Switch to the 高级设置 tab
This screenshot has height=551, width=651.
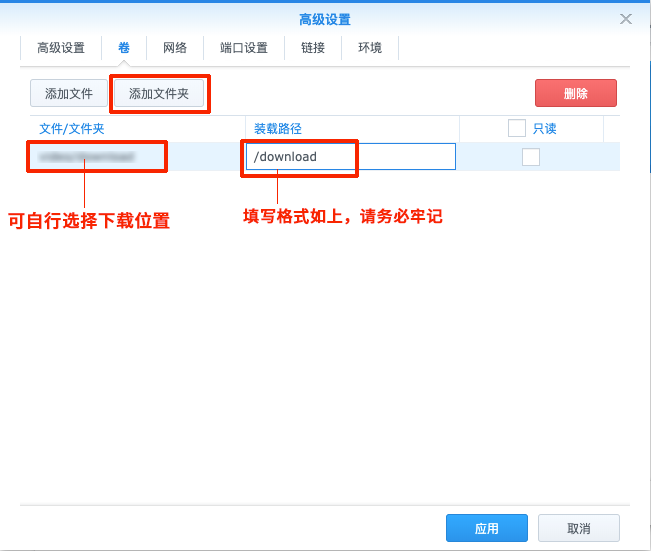[x=61, y=48]
